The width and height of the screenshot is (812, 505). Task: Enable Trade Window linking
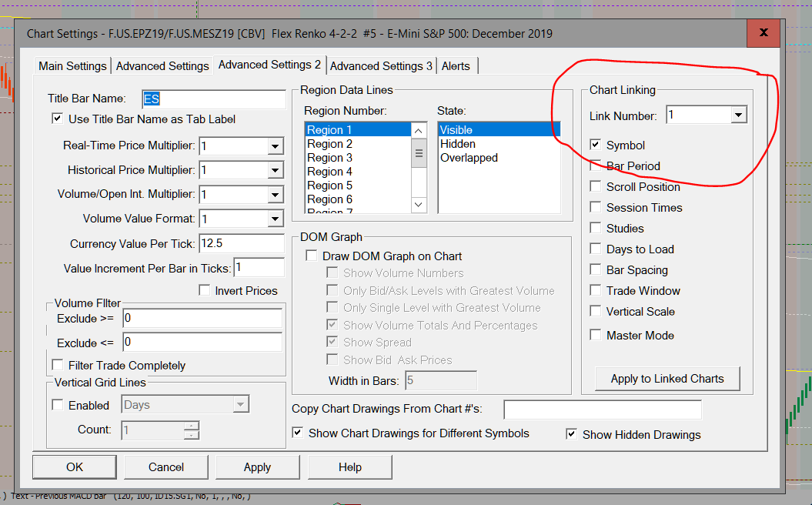click(596, 290)
